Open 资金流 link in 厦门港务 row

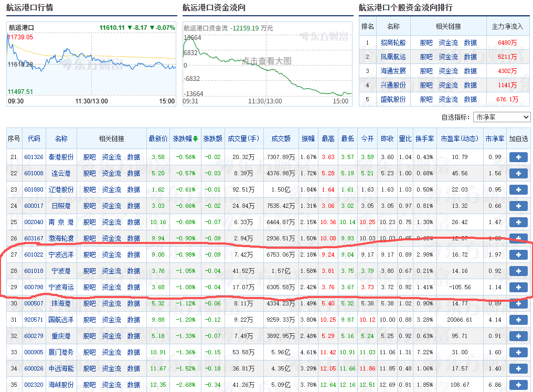pyautogui.click(x=111, y=353)
